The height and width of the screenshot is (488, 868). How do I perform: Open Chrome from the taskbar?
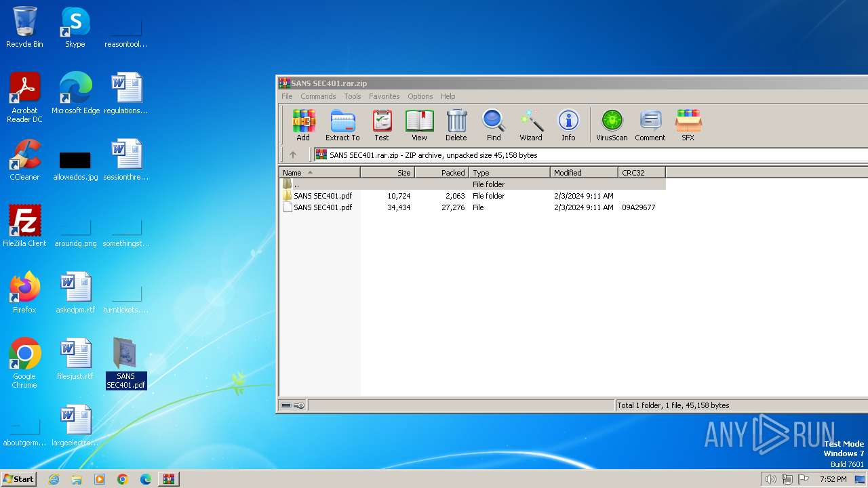point(123,479)
